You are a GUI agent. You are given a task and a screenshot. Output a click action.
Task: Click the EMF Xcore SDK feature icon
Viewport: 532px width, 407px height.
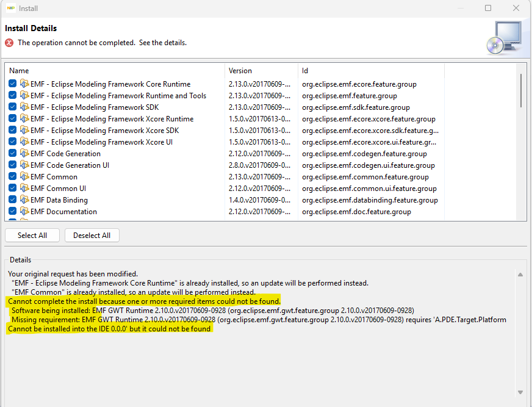tap(24, 130)
